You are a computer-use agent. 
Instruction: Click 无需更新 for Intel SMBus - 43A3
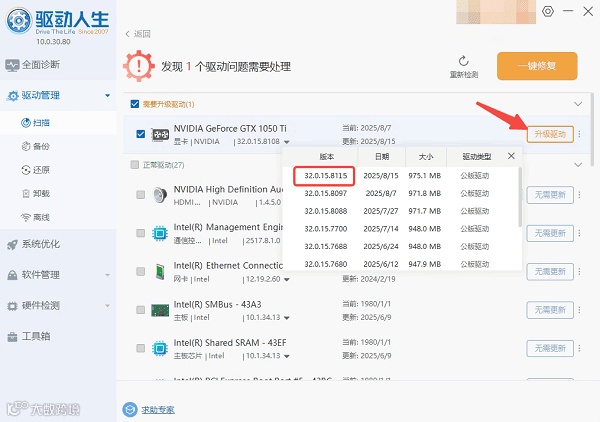[x=550, y=310]
